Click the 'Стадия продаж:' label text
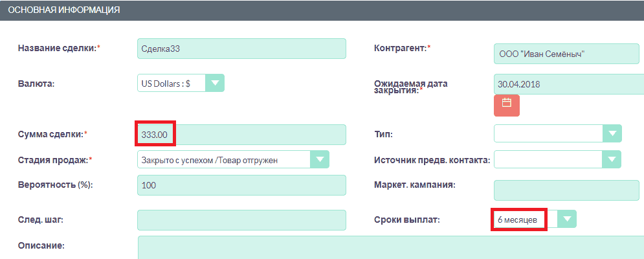 point(53,159)
